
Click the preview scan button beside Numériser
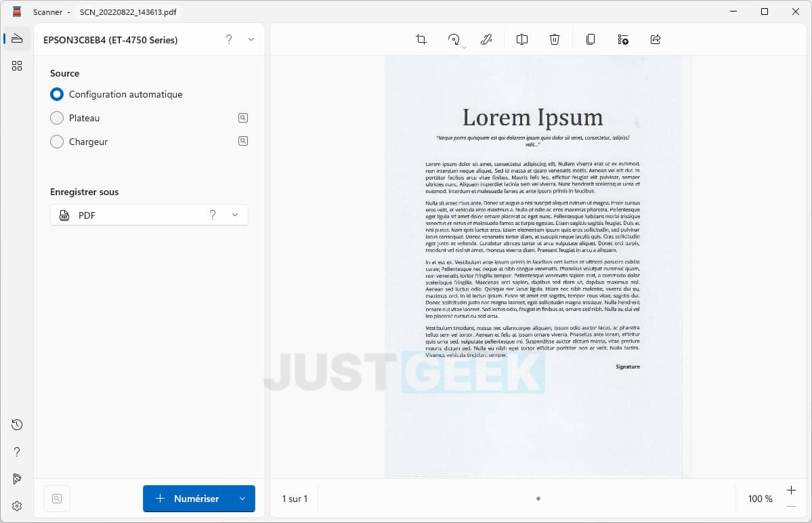(57, 499)
